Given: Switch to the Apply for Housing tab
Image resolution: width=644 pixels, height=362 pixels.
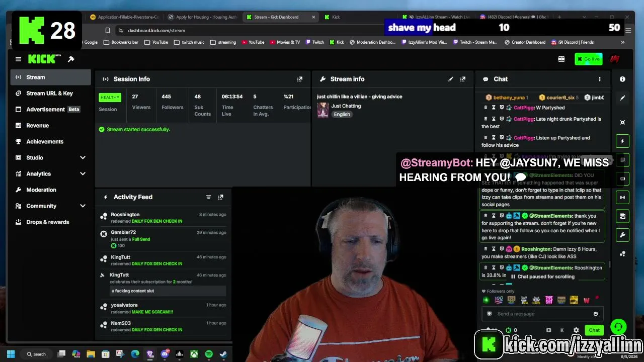Looking at the screenshot, I should coord(203,17).
